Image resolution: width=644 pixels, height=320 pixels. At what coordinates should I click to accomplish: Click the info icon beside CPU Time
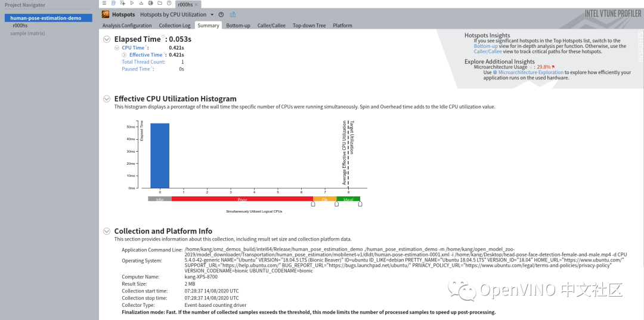tap(147, 47)
